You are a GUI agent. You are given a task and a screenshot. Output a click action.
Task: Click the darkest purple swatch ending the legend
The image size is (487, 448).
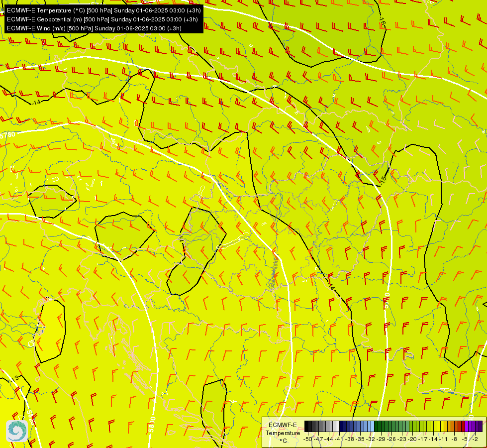coord(481,426)
